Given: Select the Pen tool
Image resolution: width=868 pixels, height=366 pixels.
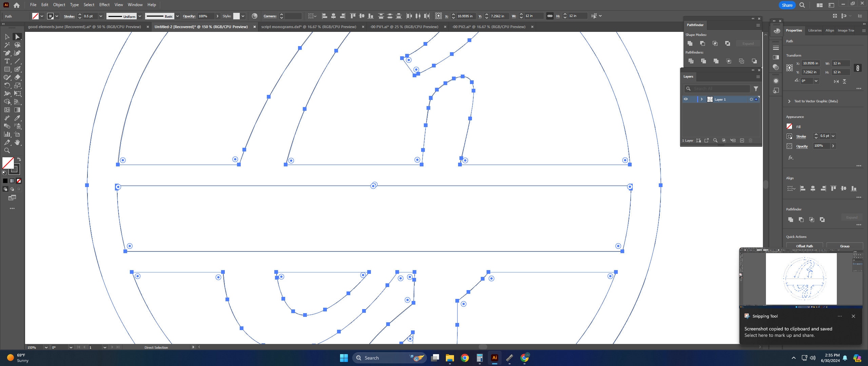Looking at the screenshot, I should tap(7, 53).
